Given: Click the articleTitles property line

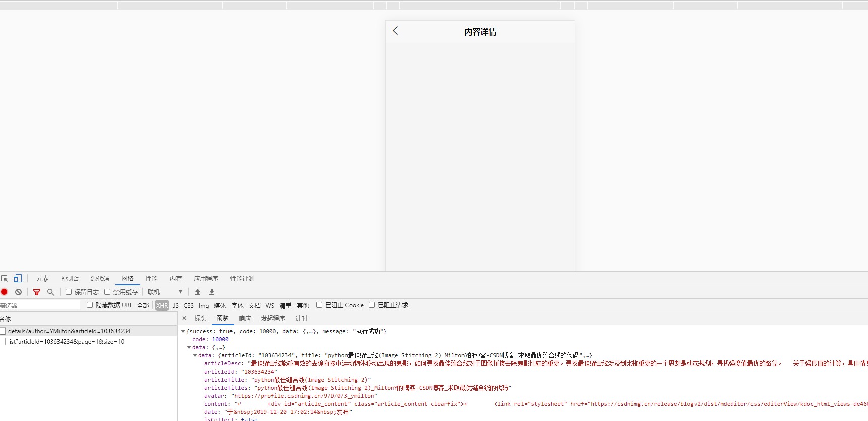Looking at the screenshot, I should point(358,388).
